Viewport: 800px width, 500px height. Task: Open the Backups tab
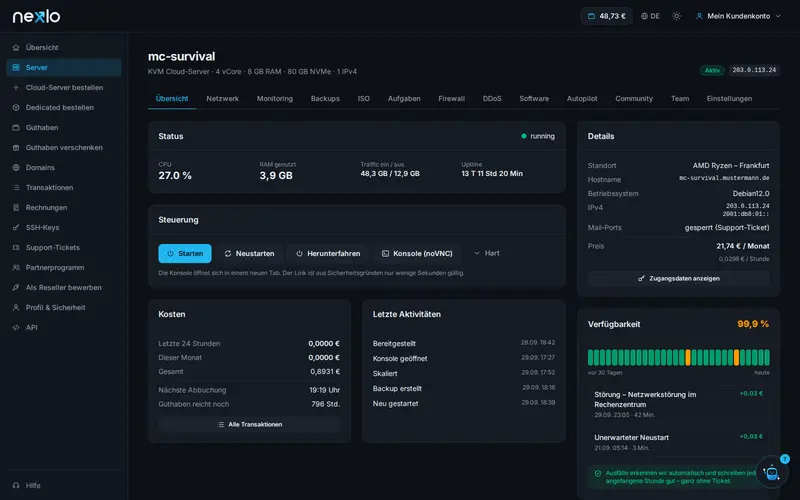pyautogui.click(x=325, y=98)
